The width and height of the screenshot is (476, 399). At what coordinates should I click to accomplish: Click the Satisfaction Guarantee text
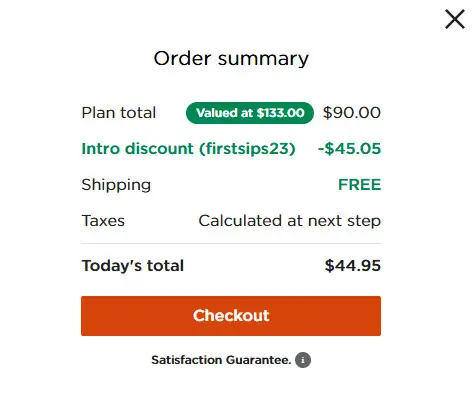point(221,360)
